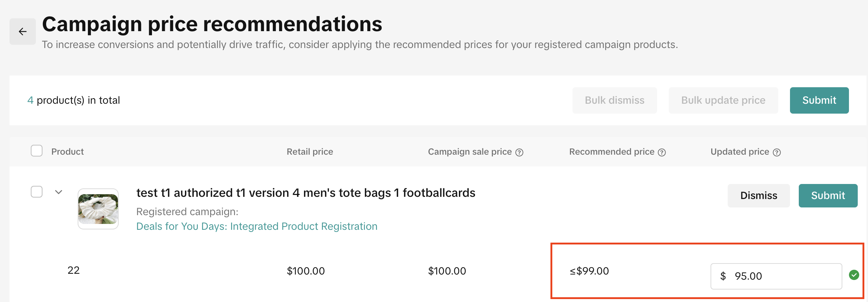Dismiss the tote bags price recommendation

[x=758, y=196]
